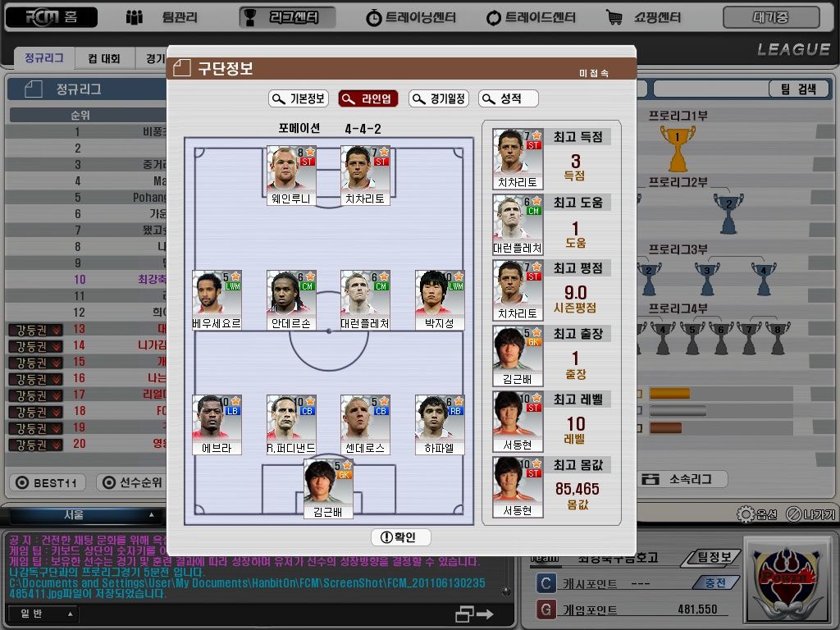Open 팀관리 (team management) from top menu
Image resolution: width=840 pixels, height=630 pixels.
point(162,17)
